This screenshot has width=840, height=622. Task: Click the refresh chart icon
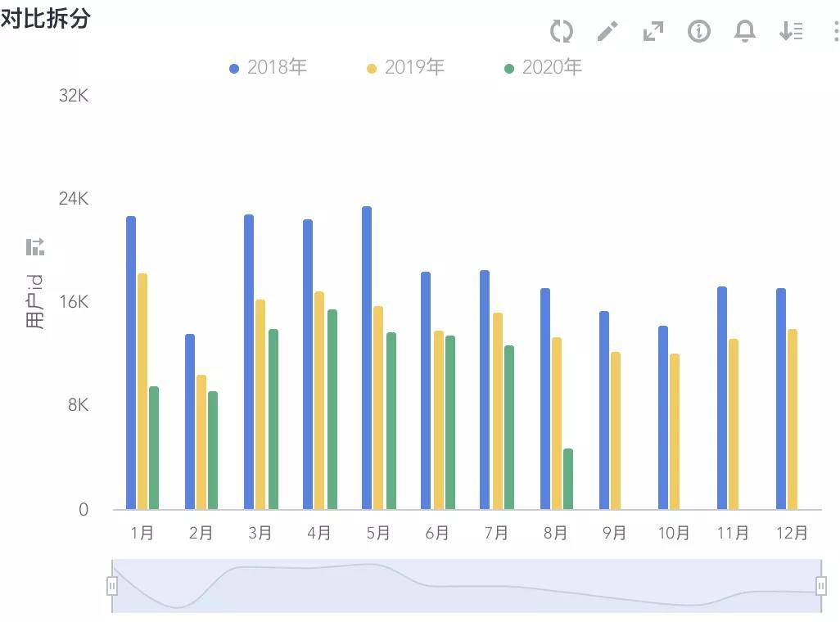(x=562, y=32)
